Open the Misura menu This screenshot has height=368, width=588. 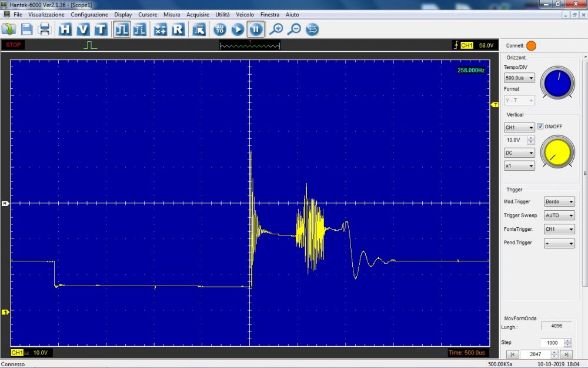(172, 14)
